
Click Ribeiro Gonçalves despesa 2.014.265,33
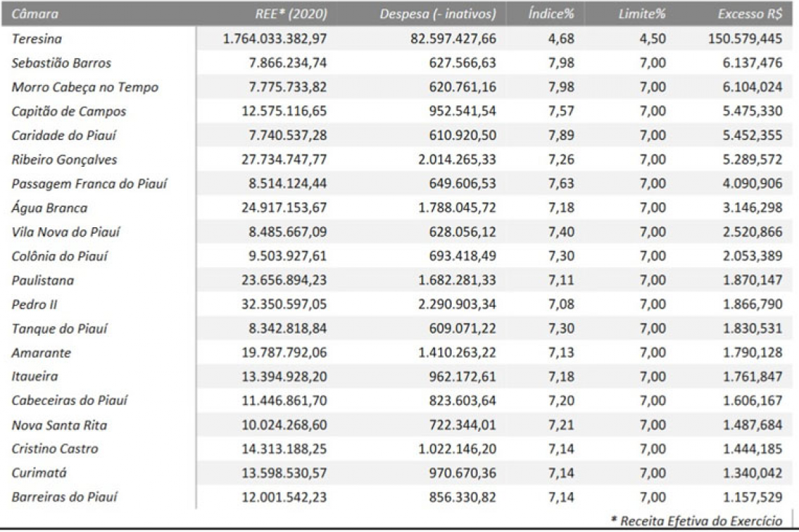[457, 160]
